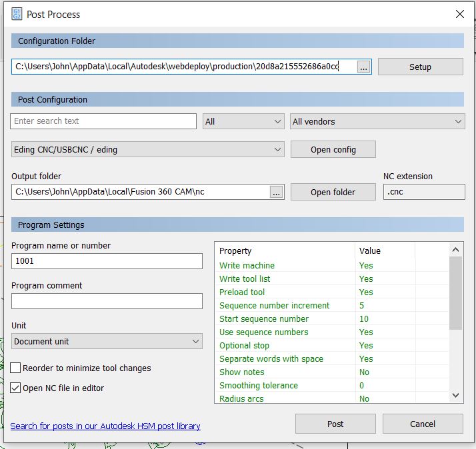Browse for configuration folder via ellipsis button
476x449 pixels.
tap(363, 67)
